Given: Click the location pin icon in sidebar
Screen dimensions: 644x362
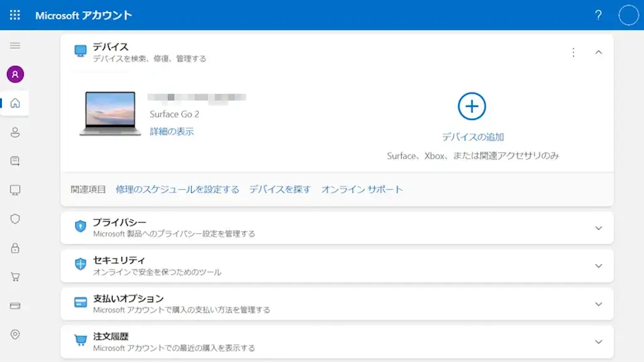Looking at the screenshot, I should [x=15, y=334].
